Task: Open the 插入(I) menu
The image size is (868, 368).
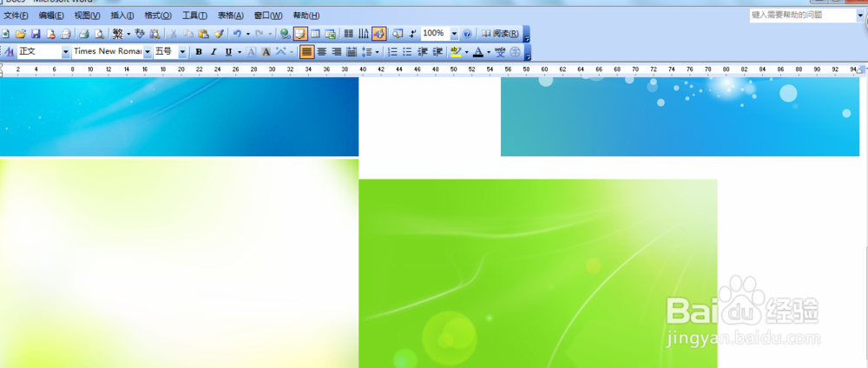Action: click(122, 16)
